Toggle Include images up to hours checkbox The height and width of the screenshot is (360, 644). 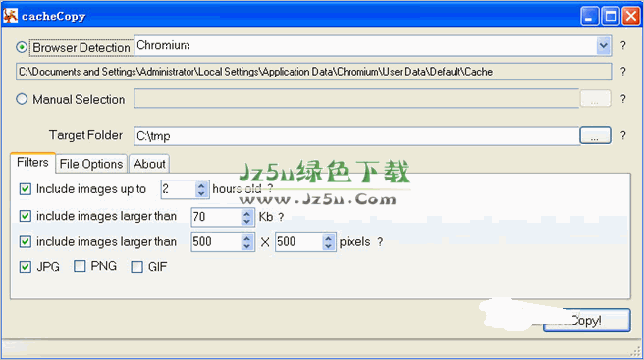tap(26, 189)
